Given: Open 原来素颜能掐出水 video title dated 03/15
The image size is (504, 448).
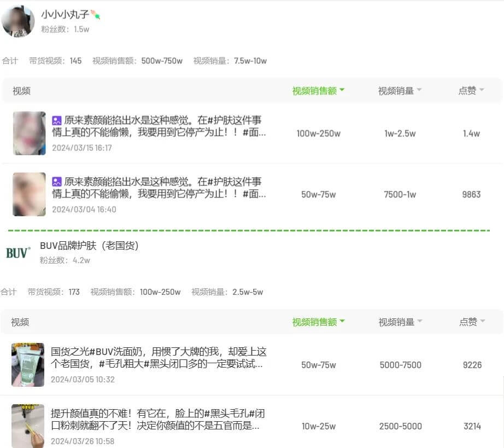Looking at the screenshot, I should point(159,126).
